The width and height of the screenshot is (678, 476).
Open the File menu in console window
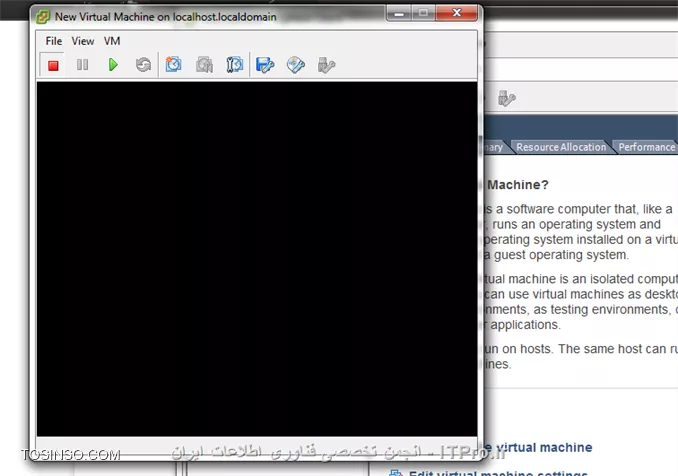(54, 41)
